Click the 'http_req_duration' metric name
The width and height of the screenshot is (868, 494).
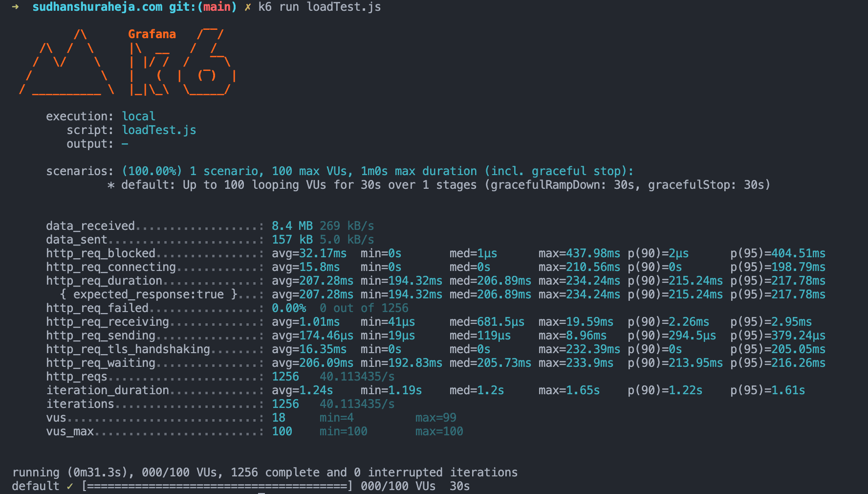click(104, 281)
